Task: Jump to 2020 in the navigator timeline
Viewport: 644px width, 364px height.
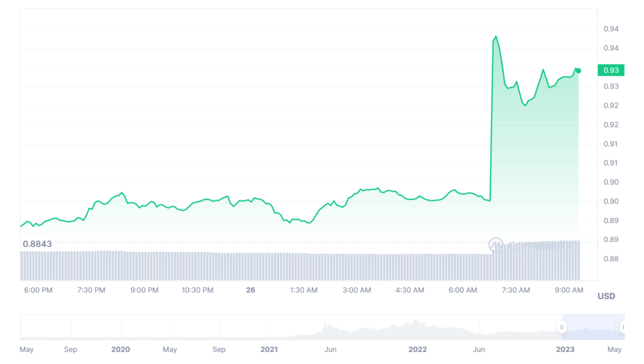Action: (x=120, y=349)
